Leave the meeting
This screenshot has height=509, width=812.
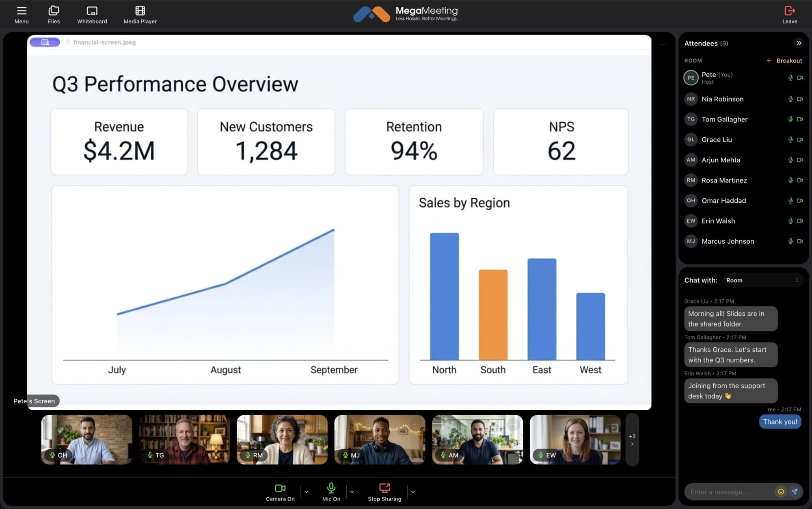click(790, 15)
